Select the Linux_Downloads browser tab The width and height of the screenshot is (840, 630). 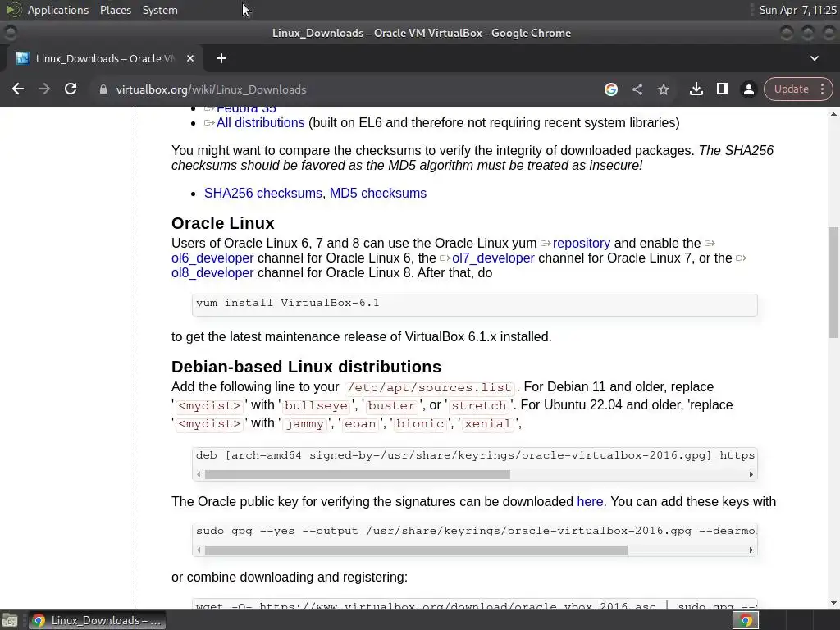click(x=104, y=58)
